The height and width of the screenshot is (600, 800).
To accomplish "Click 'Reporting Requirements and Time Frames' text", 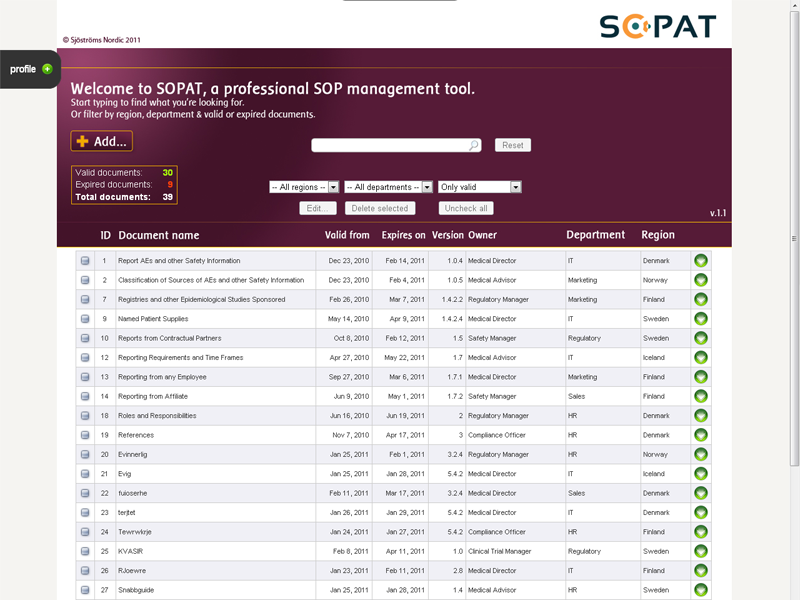I will pos(181,358).
